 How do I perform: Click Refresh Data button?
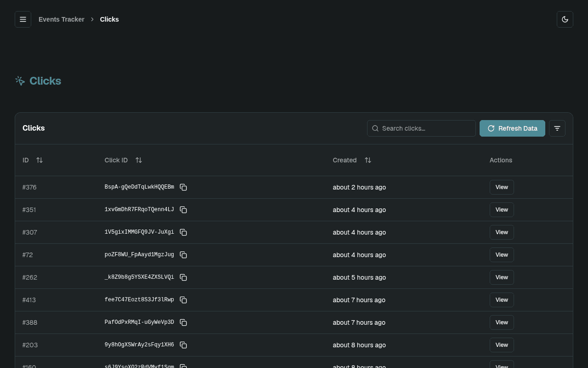click(512, 128)
